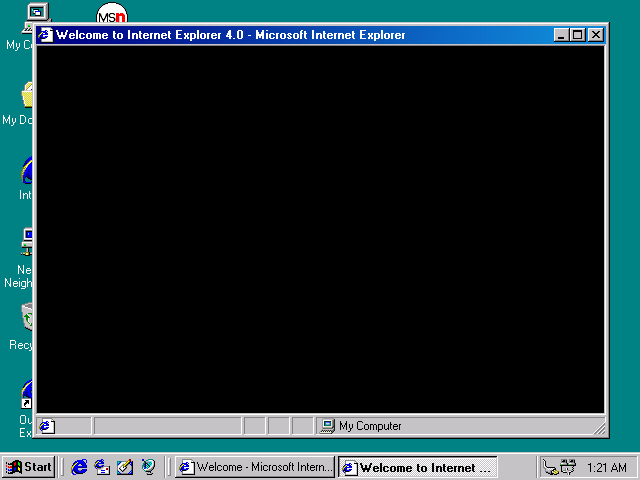Screen dimensions: 640x480
Task: Click 'My Computer' zone text in status bar
Action: 370,426
